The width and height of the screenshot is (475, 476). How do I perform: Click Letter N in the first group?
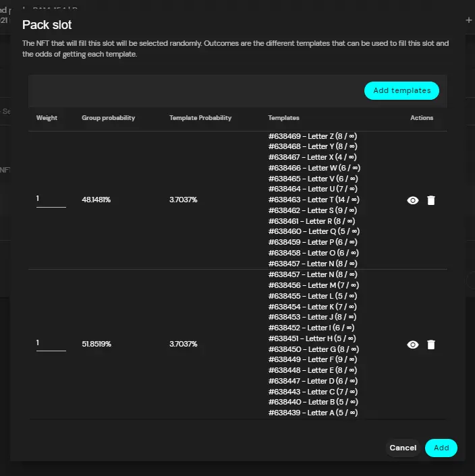(313, 264)
